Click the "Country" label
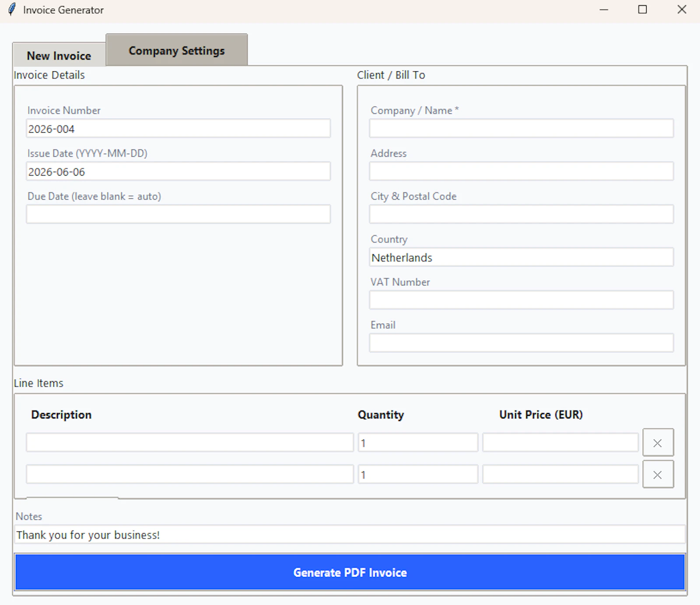 [x=389, y=239]
